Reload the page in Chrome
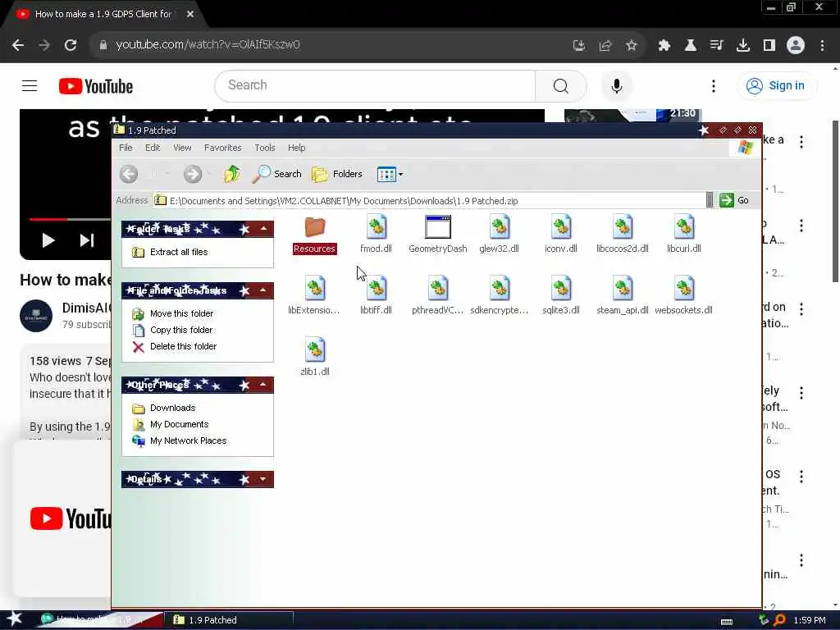Viewport: 840px width, 630px height. click(x=71, y=45)
